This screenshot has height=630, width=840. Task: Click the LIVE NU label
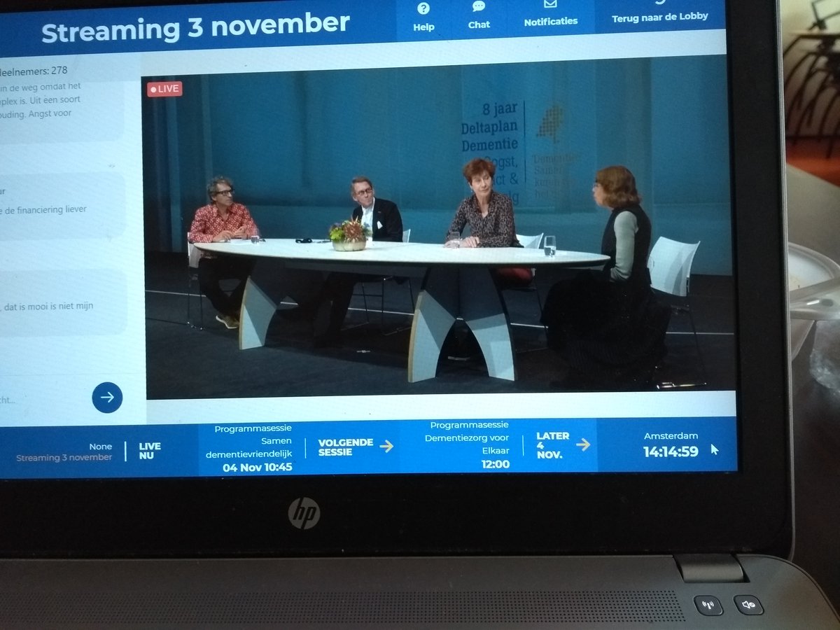point(149,451)
